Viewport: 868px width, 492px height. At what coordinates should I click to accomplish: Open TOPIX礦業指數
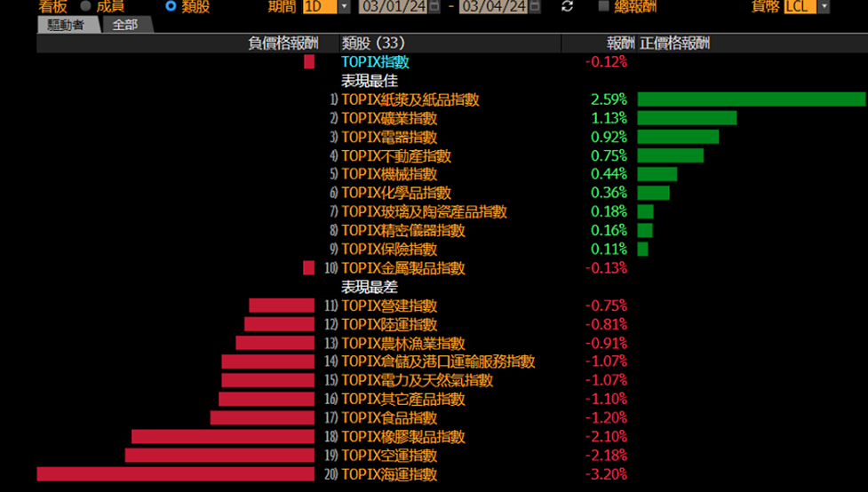click(x=389, y=118)
